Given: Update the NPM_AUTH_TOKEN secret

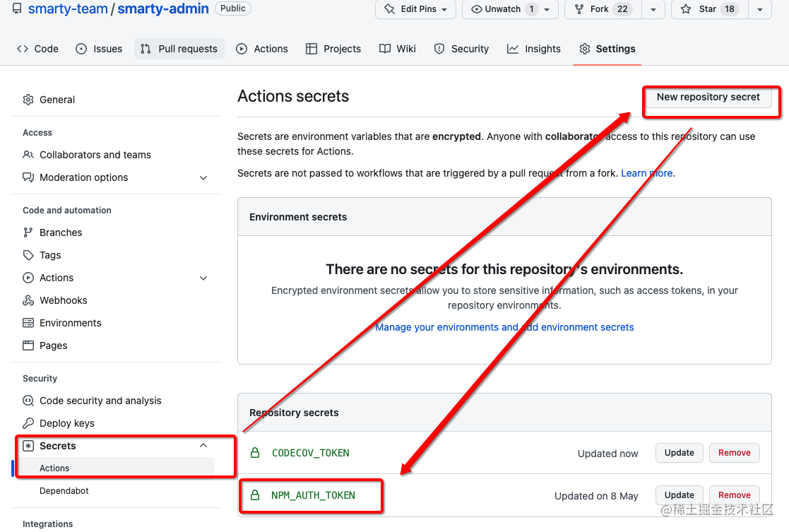Looking at the screenshot, I should tap(679, 495).
